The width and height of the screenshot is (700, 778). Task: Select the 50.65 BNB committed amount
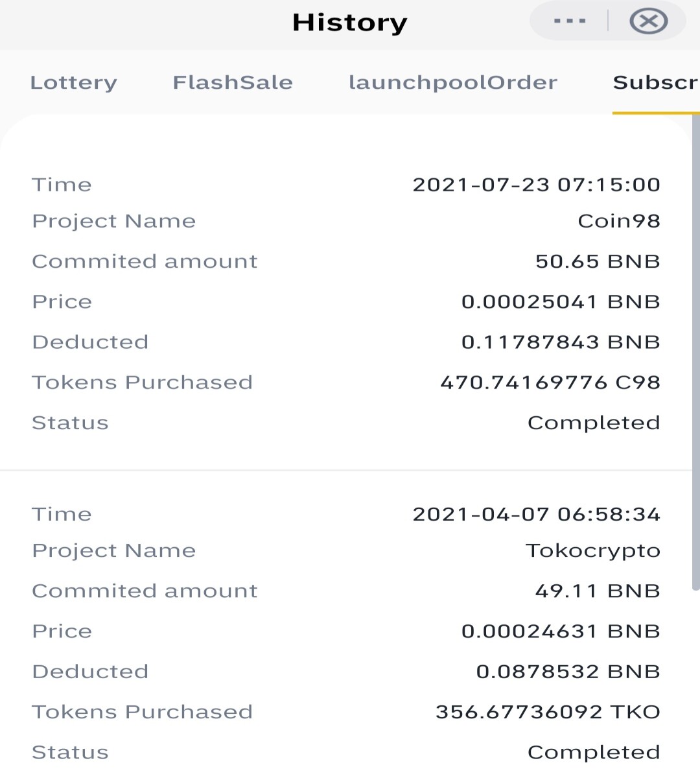click(598, 261)
